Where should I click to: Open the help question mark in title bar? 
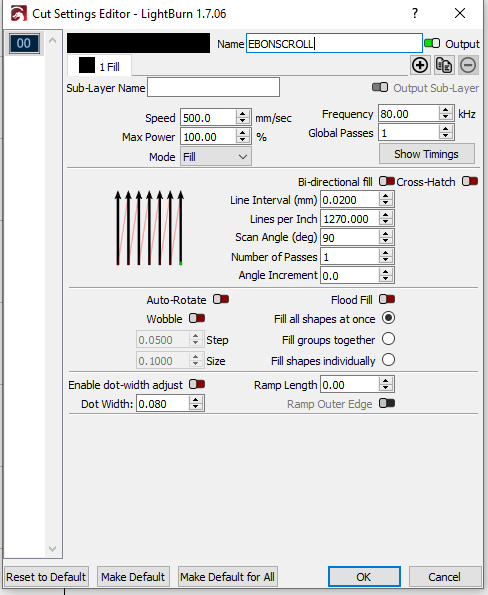[415, 13]
